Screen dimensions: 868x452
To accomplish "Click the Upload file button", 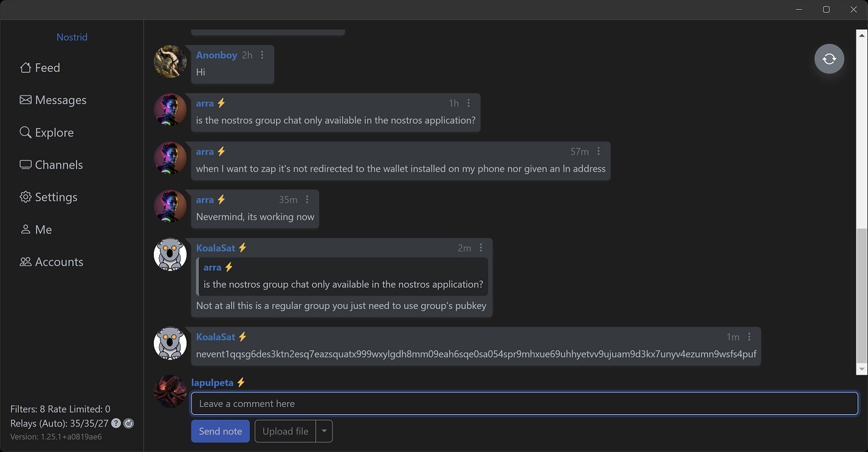I will 285,431.
